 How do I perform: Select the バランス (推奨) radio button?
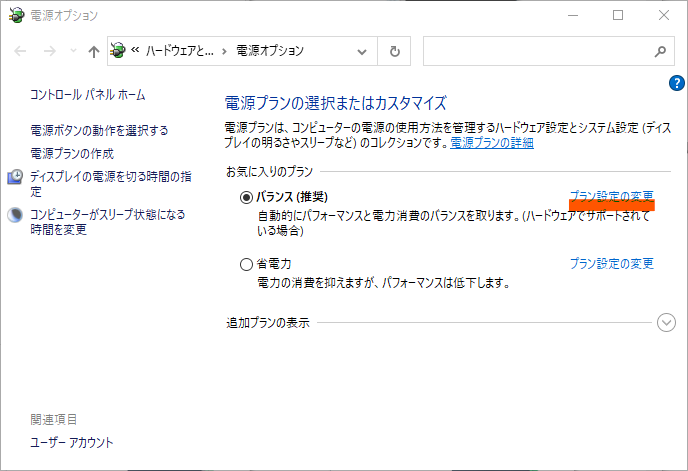(x=246, y=198)
